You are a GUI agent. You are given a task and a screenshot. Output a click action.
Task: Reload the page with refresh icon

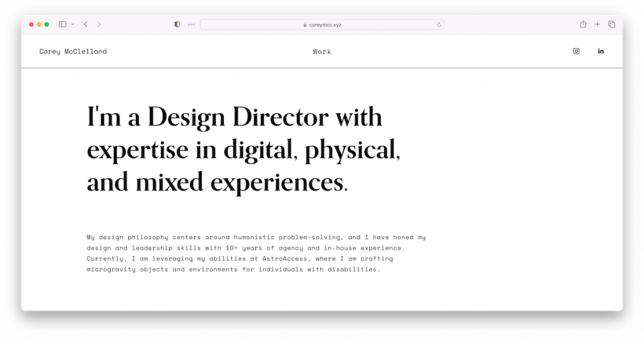click(438, 25)
